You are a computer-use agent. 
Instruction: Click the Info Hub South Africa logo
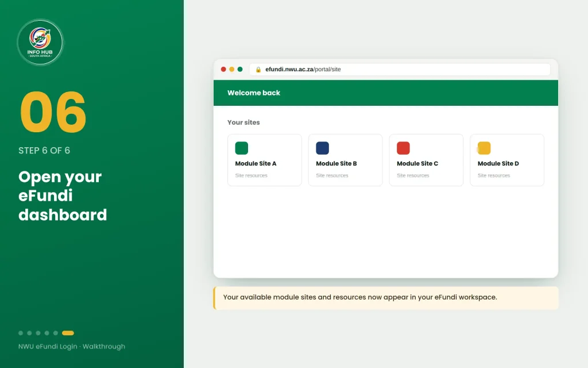pos(40,43)
